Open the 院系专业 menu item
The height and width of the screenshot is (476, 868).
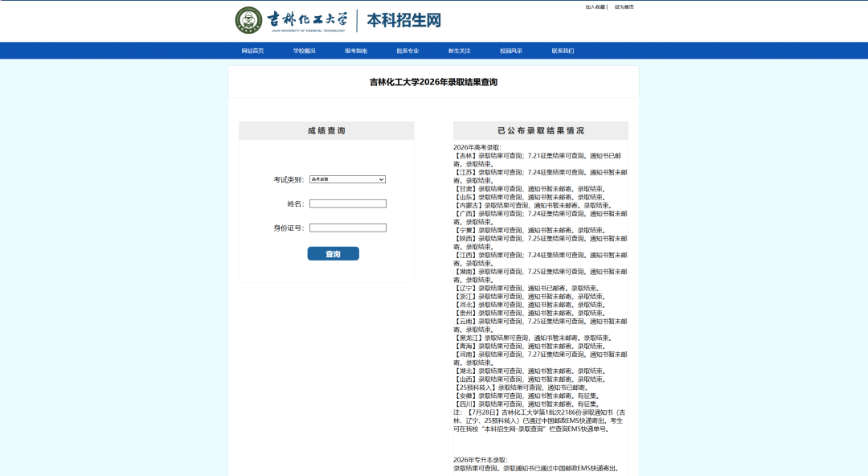(x=408, y=51)
